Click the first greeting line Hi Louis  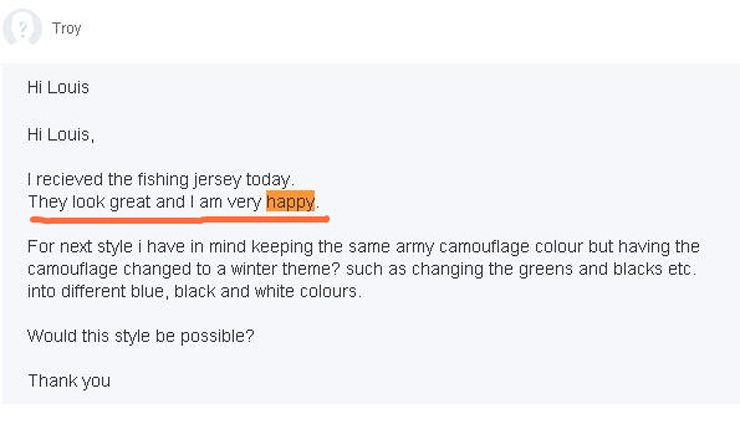pos(58,87)
